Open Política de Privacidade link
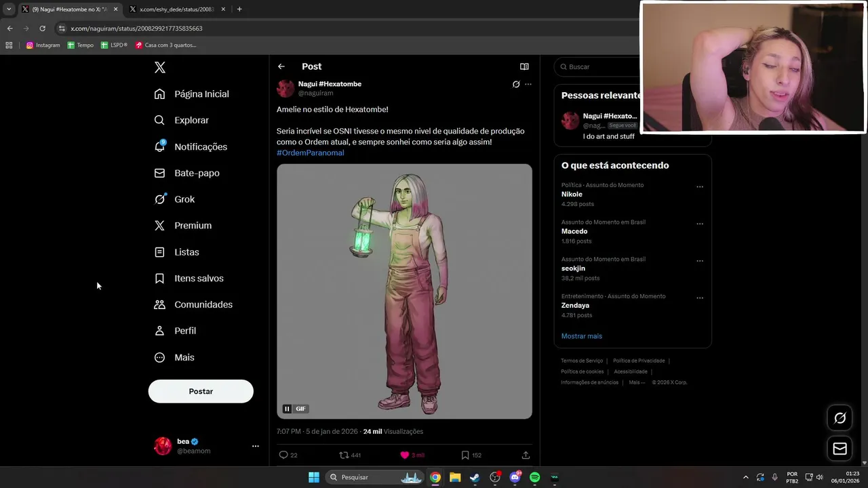The image size is (868, 488). (x=639, y=361)
